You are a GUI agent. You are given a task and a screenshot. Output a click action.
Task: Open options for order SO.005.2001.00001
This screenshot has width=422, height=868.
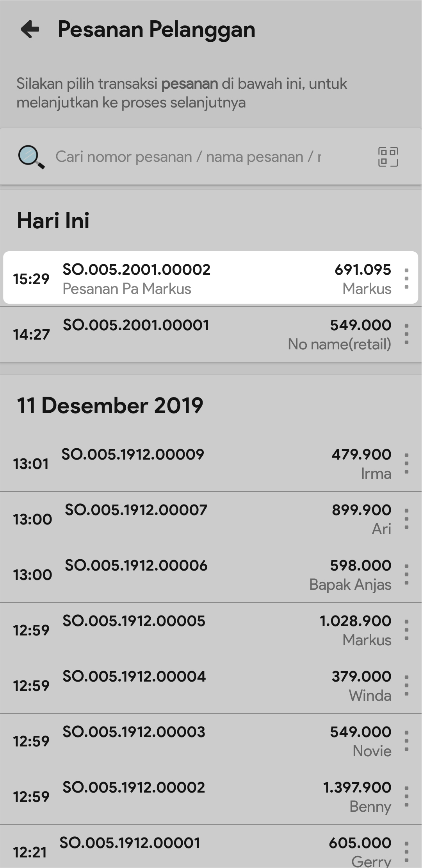pos(406,334)
